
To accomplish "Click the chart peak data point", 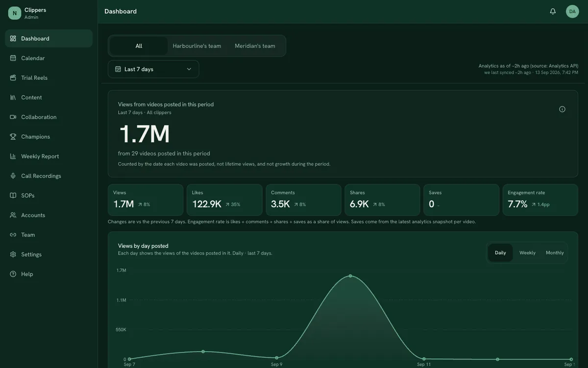I will (350, 276).
